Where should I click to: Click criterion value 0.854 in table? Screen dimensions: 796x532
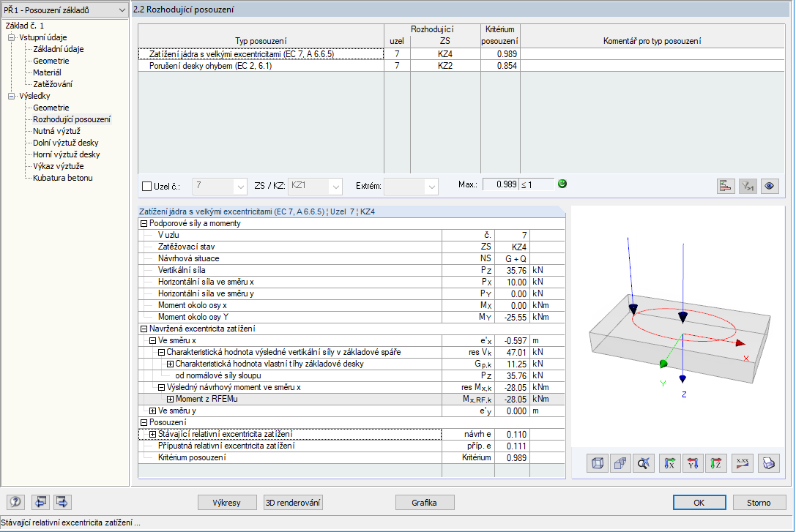point(500,66)
